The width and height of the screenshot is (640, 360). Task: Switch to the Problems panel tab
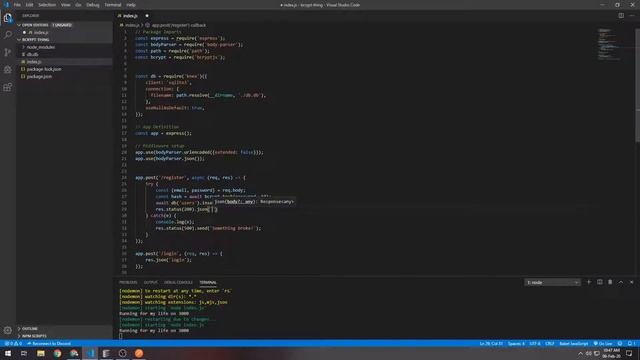[x=128, y=282]
